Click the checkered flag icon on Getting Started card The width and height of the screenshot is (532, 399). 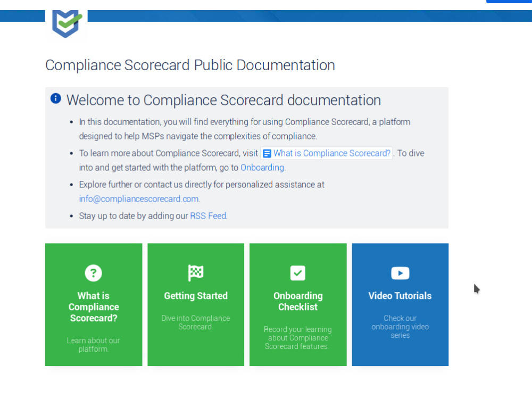pos(196,273)
